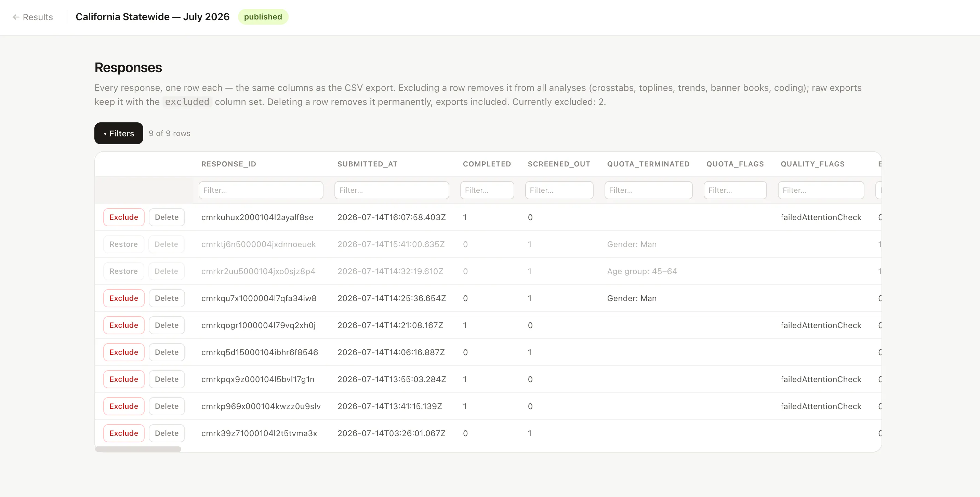Exclude response cmrkqogr1000004l79vq2xh0j
Viewport: 980px width, 497px height.
(x=124, y=325)
